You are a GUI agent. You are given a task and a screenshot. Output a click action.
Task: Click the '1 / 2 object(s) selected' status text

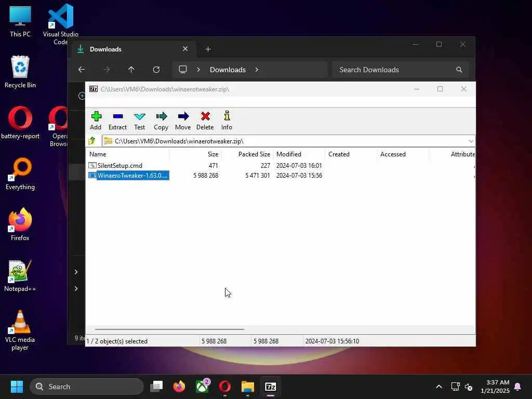[117, 341]
